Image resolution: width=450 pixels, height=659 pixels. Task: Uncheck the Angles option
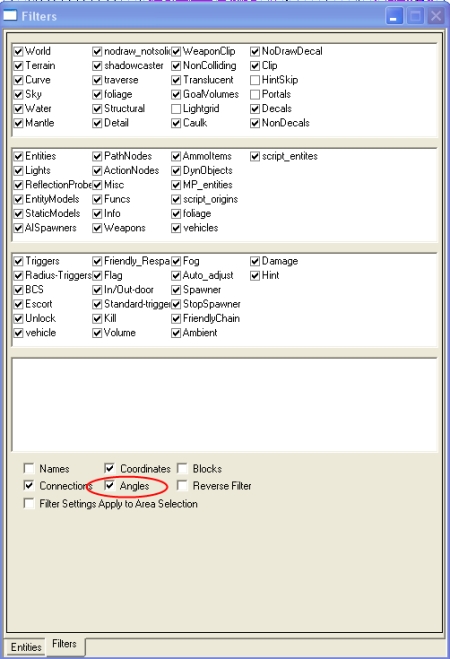click(110, 485)
